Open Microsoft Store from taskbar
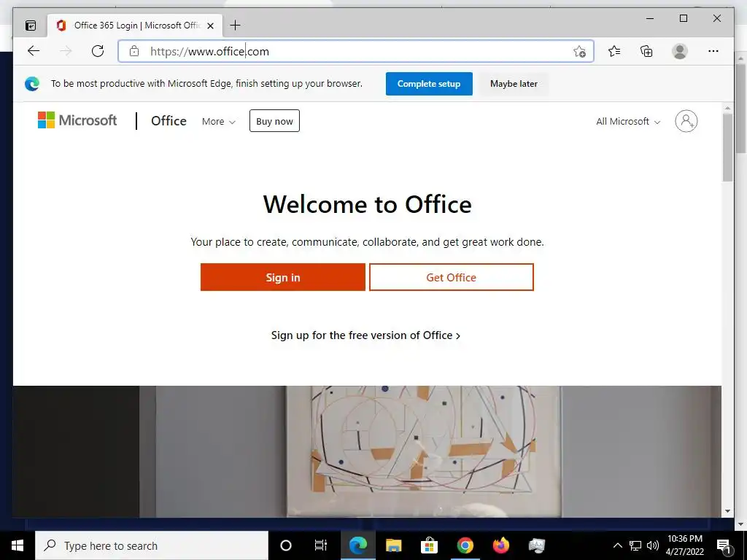 coord(429,545)
